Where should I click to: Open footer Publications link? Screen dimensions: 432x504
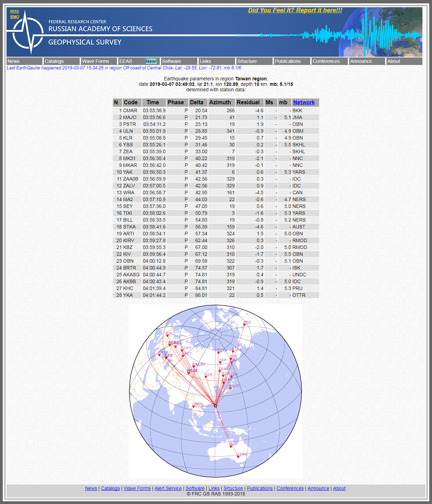260,488
